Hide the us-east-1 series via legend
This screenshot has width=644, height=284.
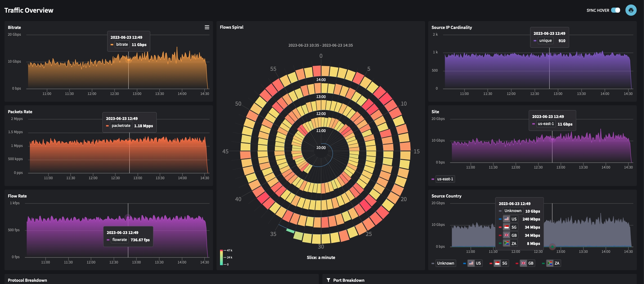445,179
